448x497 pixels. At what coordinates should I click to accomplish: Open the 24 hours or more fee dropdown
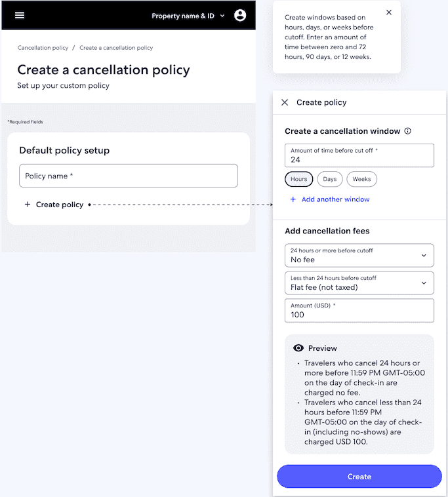click(x=359, y=255)
